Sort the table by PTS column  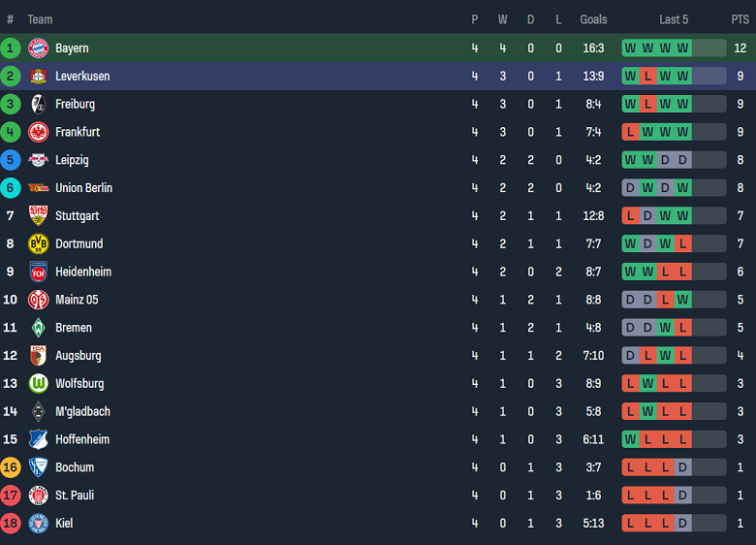[740, 19]
